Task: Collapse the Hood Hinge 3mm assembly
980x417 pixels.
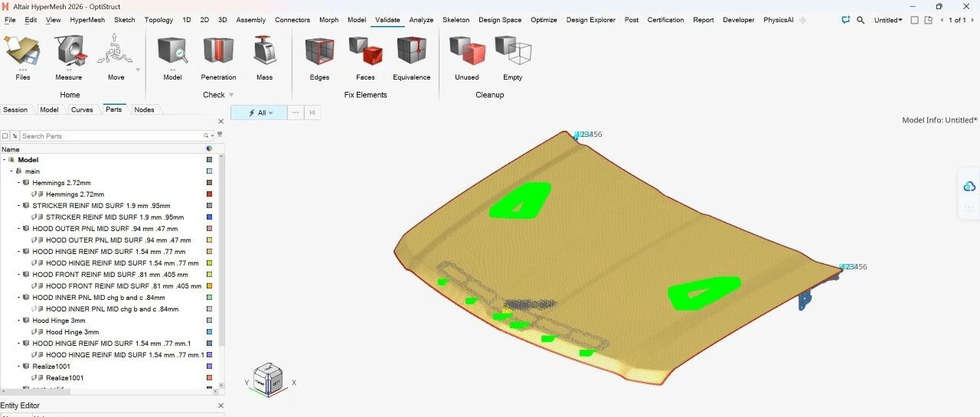Action: coord(18,321)
